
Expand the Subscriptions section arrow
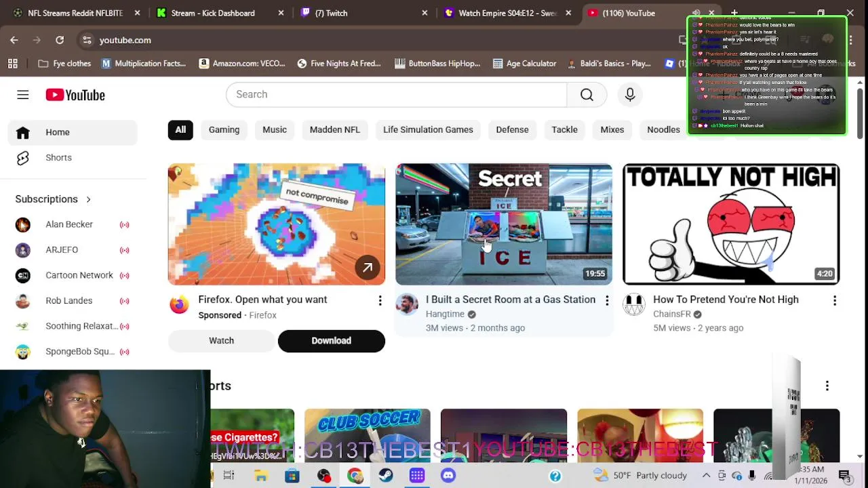88,199
